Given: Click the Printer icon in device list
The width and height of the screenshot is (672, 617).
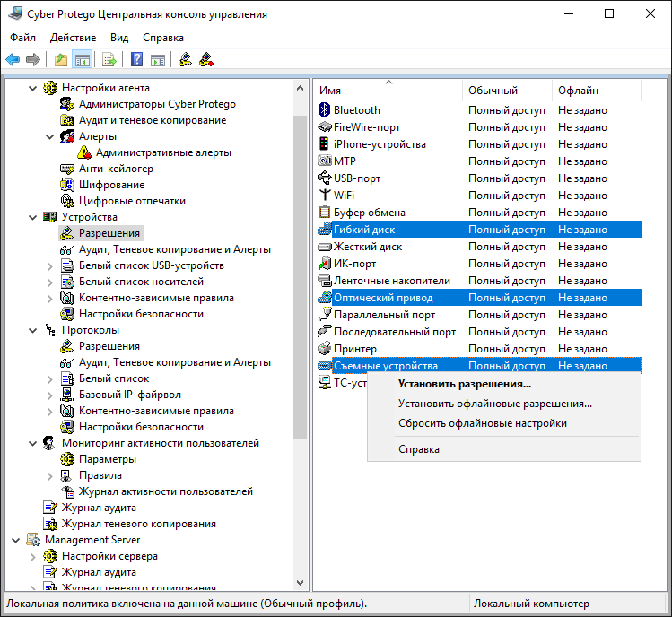Looking at the screenshot, I should pos(325,348).
